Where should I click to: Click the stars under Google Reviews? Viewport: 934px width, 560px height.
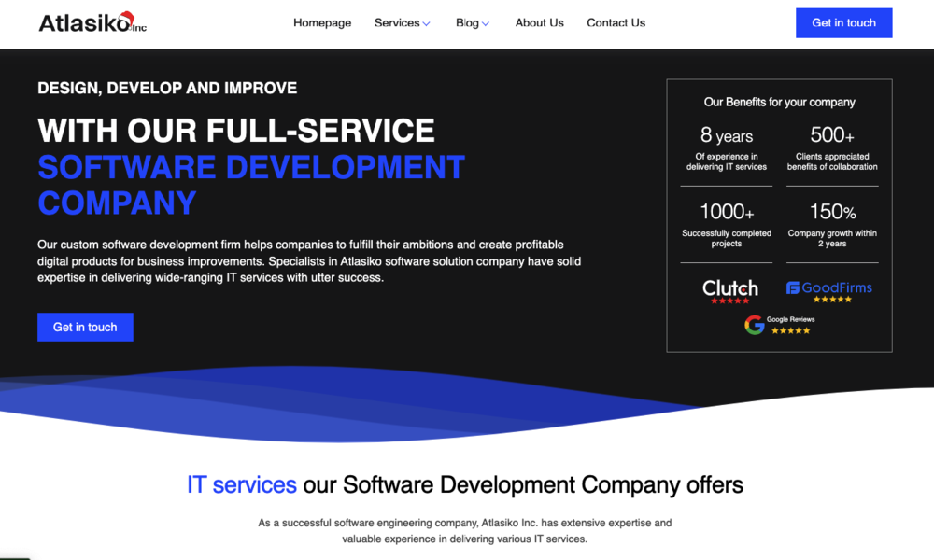pyautogui.click(x=790, y=330)
